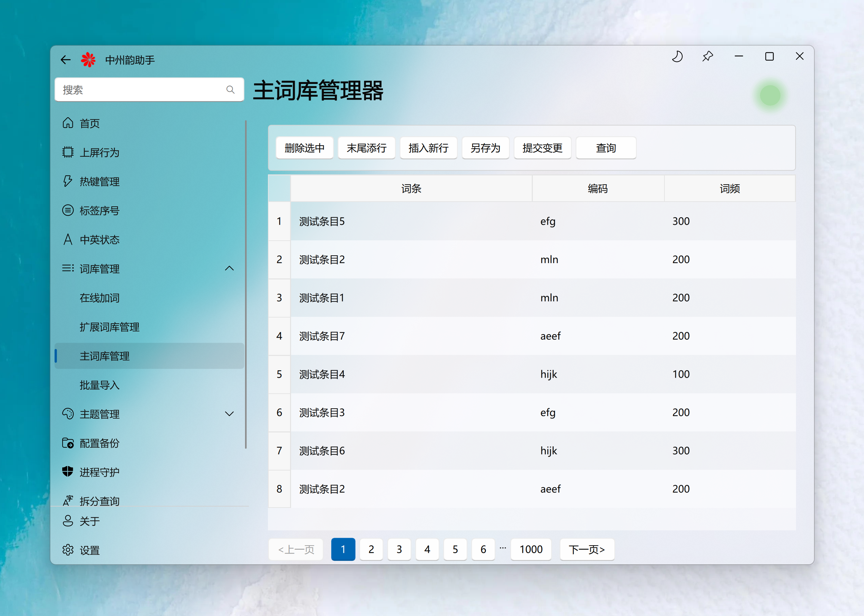This screenshot has width=864, height=616.
Task: Open 进程守护 shield icon
Action: coord(68,472)
